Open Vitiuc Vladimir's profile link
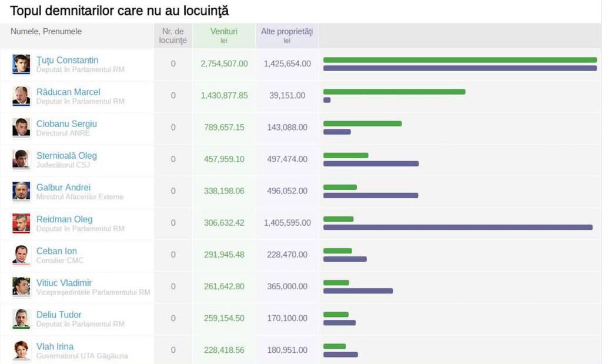 pyautogui.click(x=63, y=283)
